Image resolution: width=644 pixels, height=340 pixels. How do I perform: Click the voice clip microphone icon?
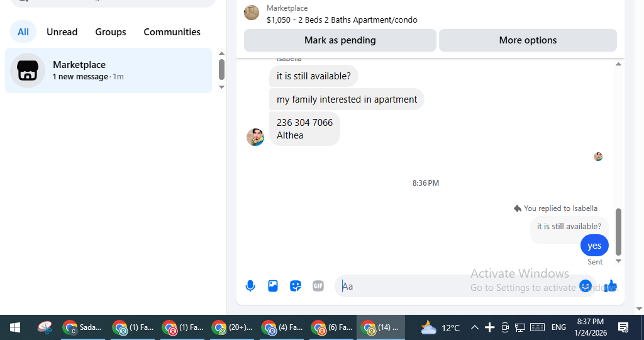coord(250,286)
